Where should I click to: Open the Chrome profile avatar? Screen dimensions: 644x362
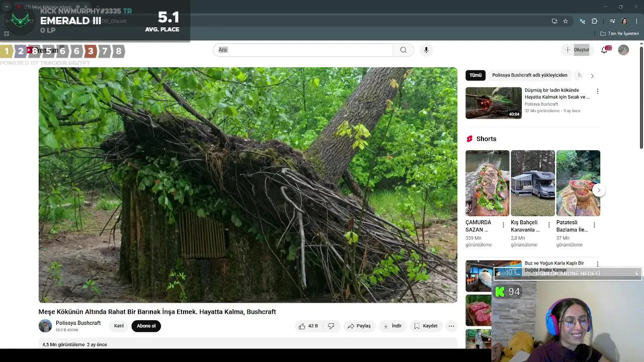coord(624,21)
